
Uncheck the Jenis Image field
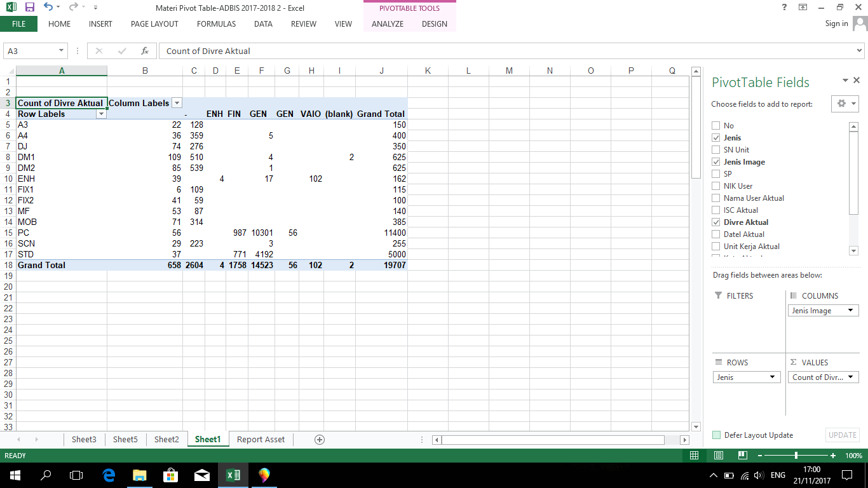(x=717, y=161)
